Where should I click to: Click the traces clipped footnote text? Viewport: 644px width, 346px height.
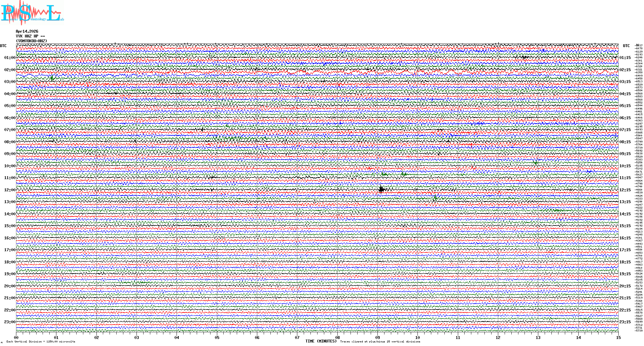click(x=380, y=342)
